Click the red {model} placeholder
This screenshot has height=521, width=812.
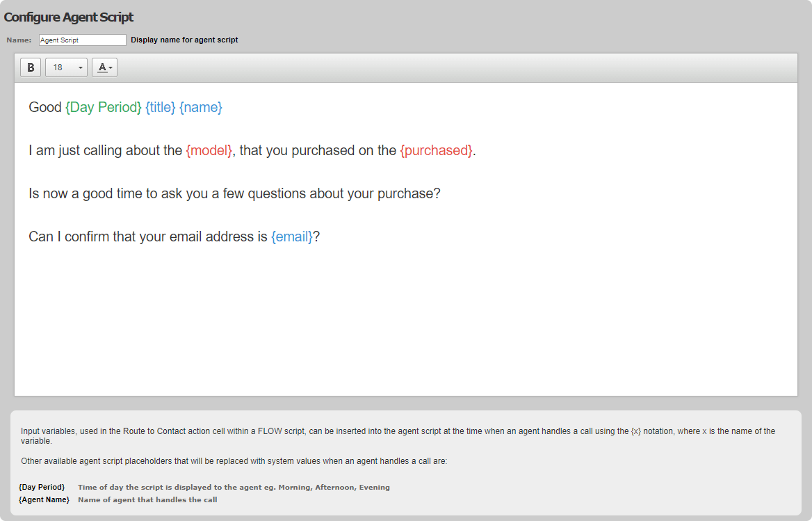coord(209,150)
